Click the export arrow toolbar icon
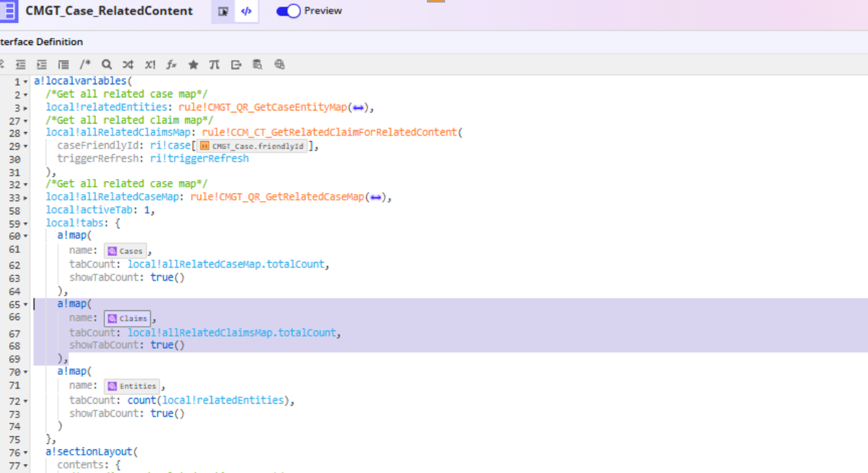 tap(236, 65)
